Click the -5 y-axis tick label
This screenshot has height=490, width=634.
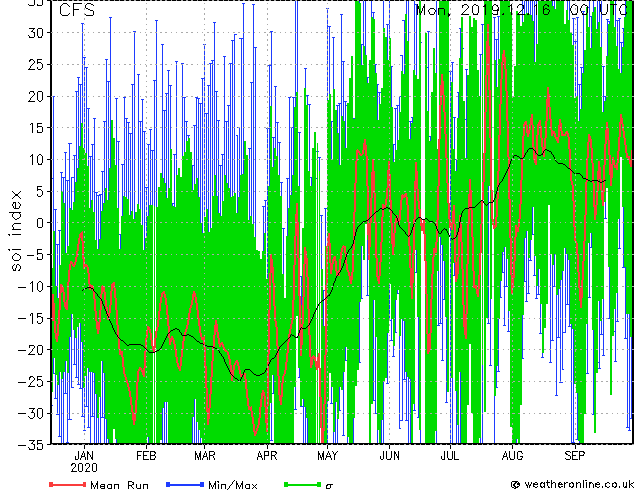coord(36,255)
